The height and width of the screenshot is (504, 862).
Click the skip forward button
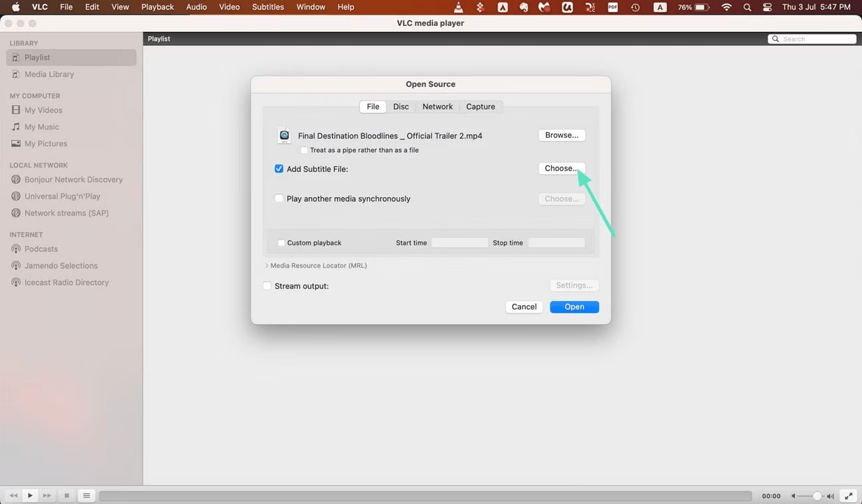tap(47, 495)
